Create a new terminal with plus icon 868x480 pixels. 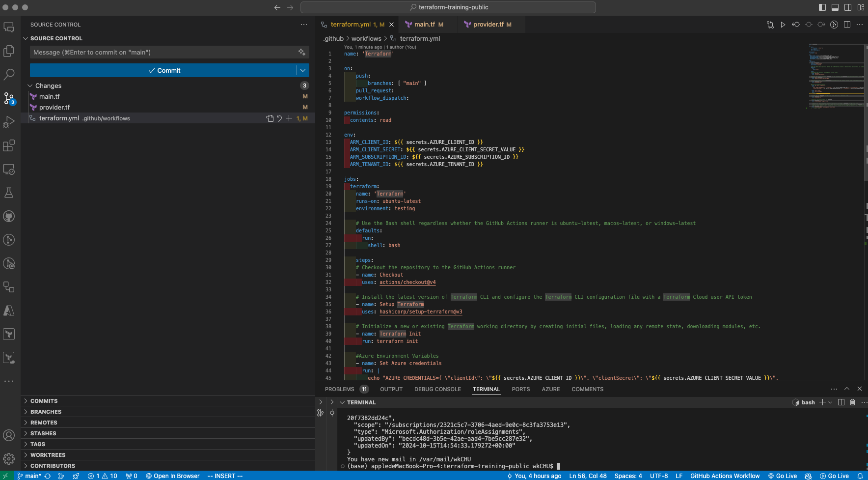(x=822, y=402)
